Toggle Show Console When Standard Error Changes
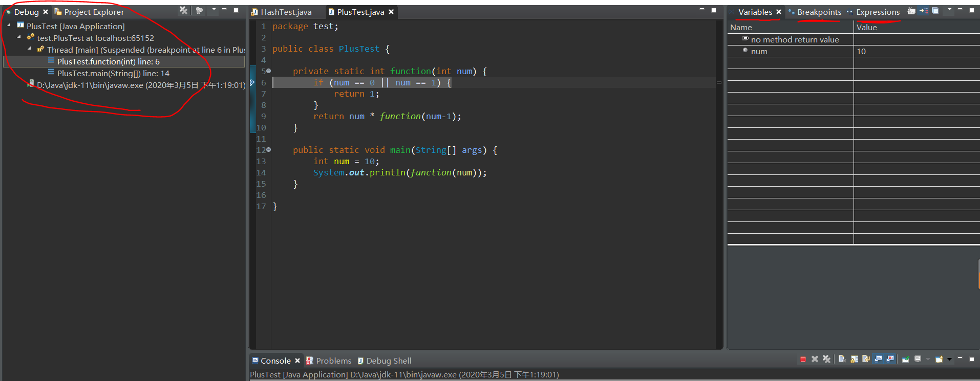980x381 pixels. (x=890, y=359)
